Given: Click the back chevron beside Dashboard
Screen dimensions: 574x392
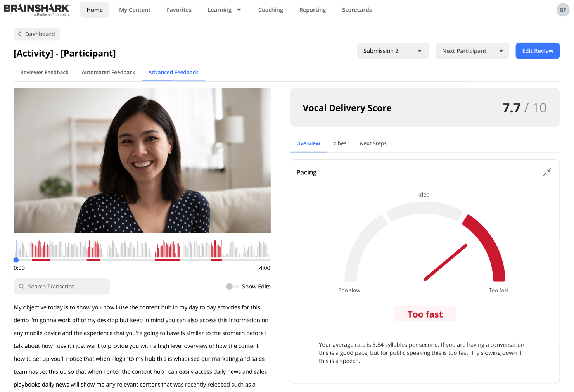Looking at the screenshot, I should (x=20, y=34).
